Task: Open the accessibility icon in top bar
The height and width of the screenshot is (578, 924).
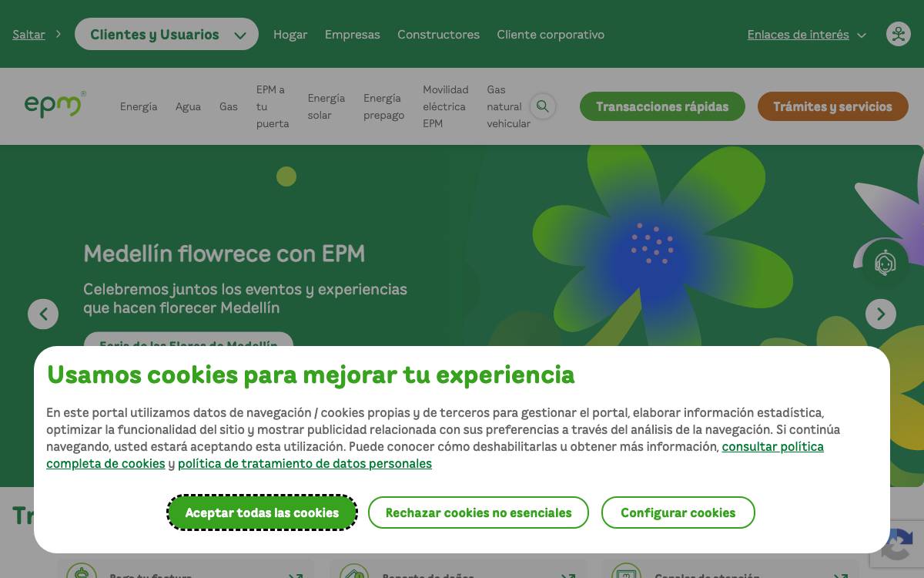Action: [898, 34]
